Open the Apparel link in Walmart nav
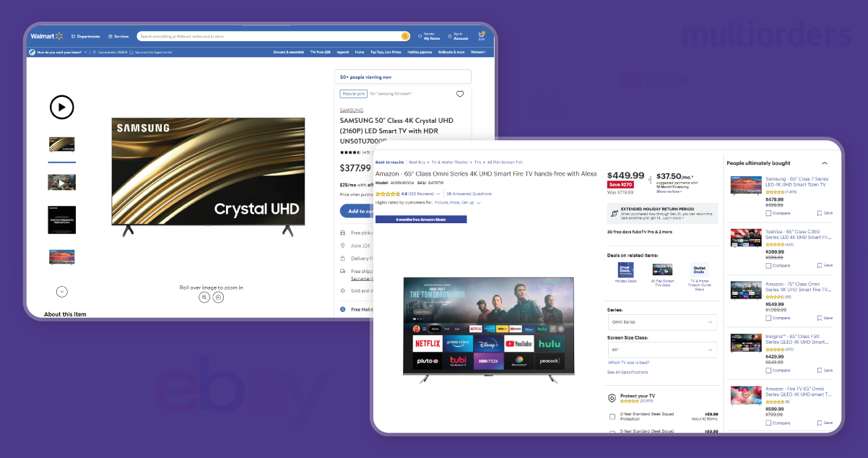868x458 pixels. point(342,52)
